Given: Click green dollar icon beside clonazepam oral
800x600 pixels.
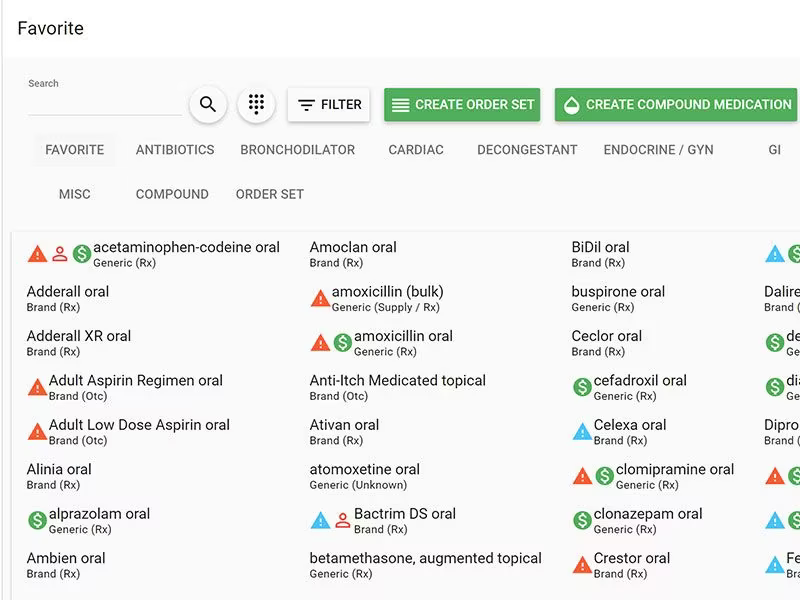Looking at the screenshot, I should point(582,520).
